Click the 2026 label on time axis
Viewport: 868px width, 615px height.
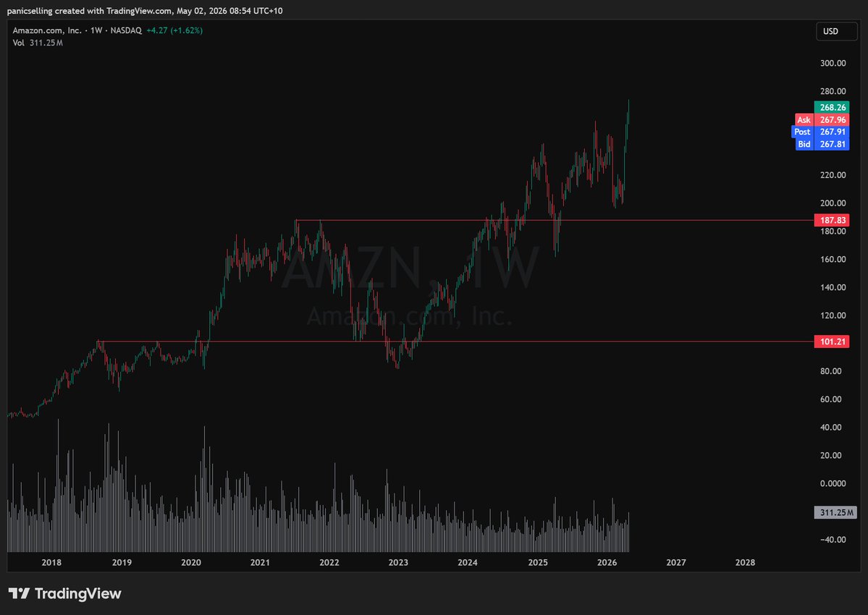click(607, 562)
